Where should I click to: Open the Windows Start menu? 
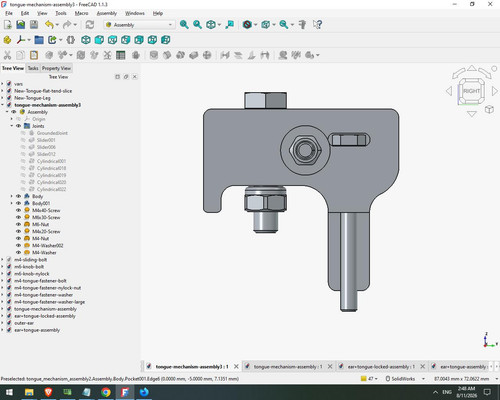(x=9, y=392)
